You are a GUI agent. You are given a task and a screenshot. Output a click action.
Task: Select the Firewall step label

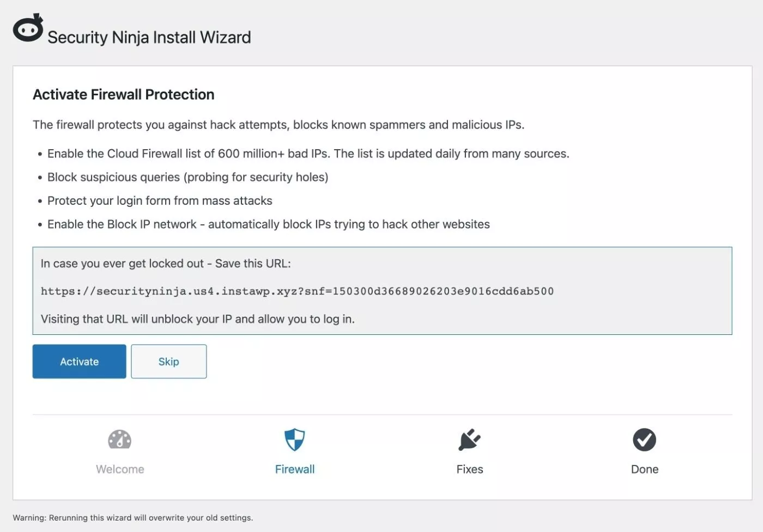pos(295,469)
